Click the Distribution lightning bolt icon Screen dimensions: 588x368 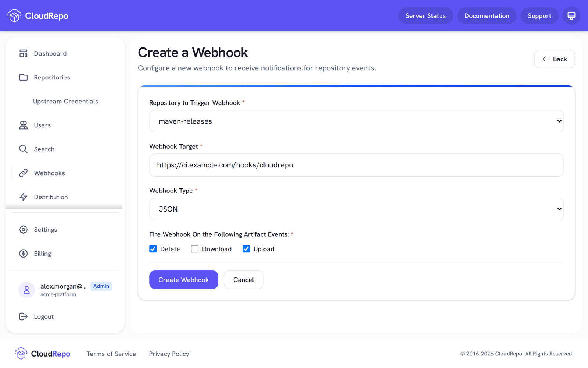[x=24, y=197]
